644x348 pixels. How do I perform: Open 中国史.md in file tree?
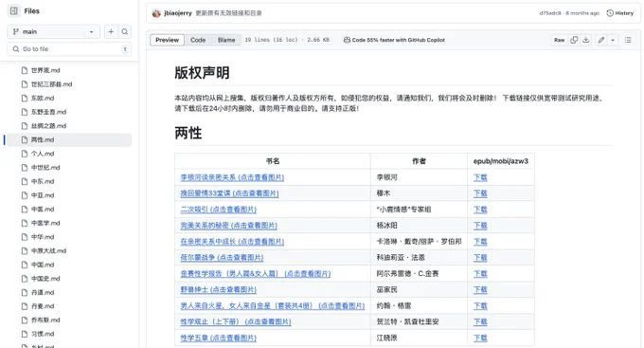point(45,279)
